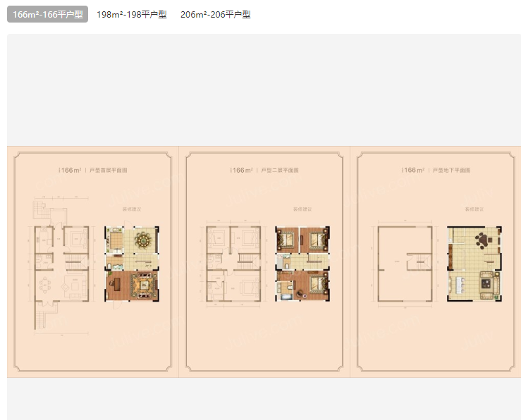The width and height of the screenshot is (521, 420).
Task: Open the first-floor plan image (首层平面图)
Action: [92, 261]
